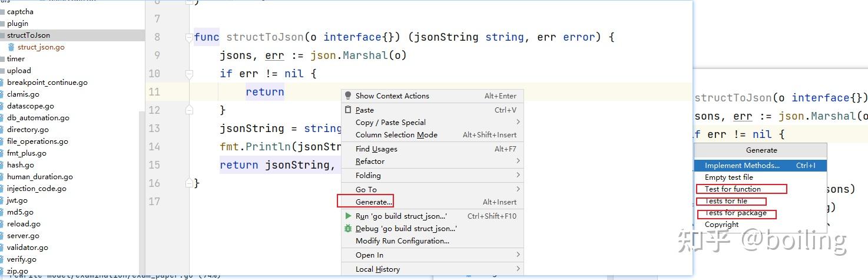Choose Generate... from the context menu
This screenshot has width=868, height=280.
tap(373, 202)
